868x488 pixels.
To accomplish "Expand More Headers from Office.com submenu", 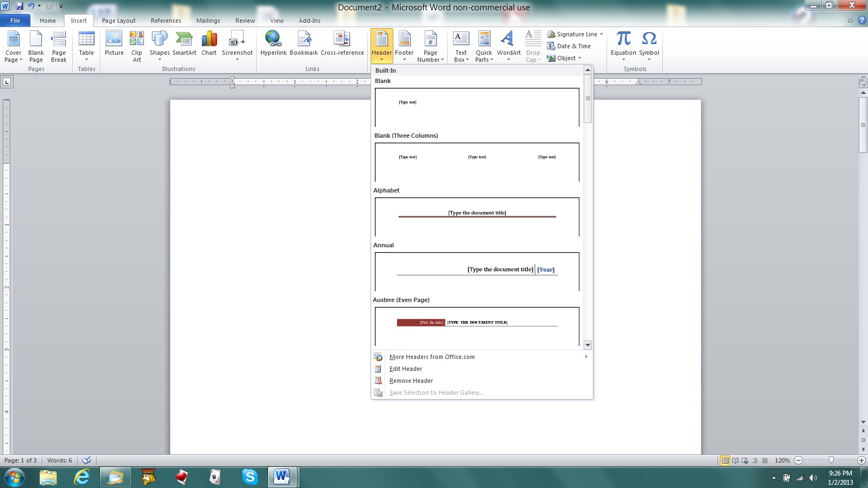I will [x=586, y=357].
